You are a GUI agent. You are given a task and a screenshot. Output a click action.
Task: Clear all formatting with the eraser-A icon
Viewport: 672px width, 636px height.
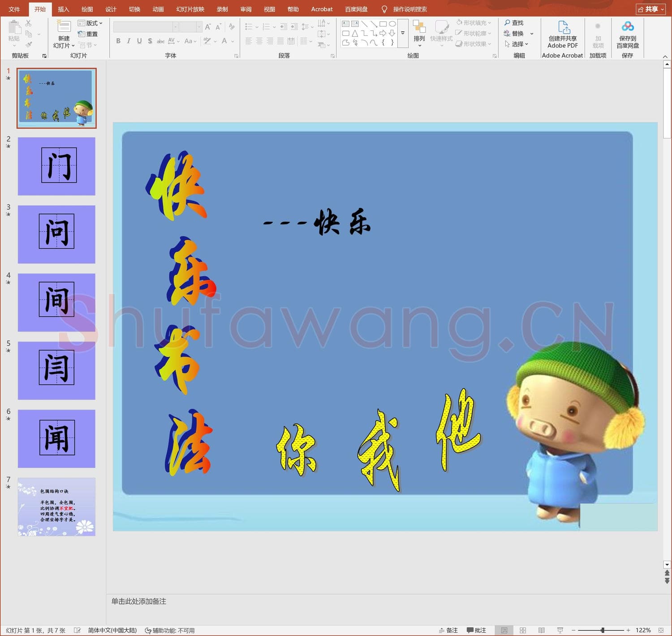(232, 27)
